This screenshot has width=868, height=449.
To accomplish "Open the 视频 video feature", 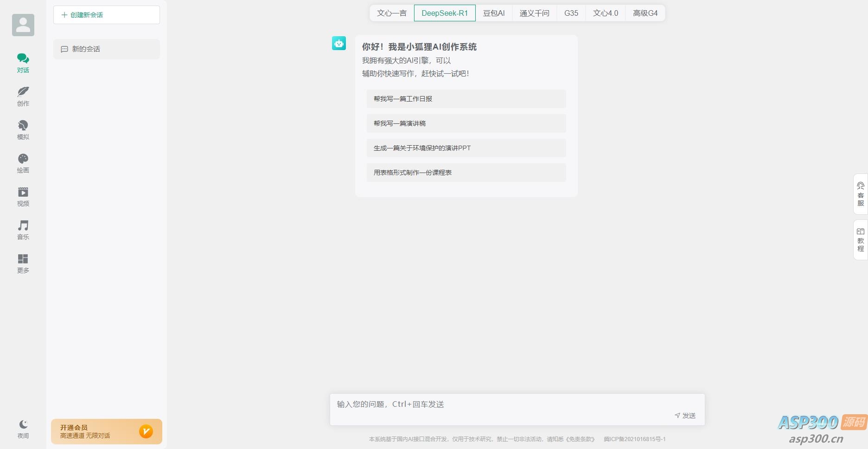I will 23,197.
